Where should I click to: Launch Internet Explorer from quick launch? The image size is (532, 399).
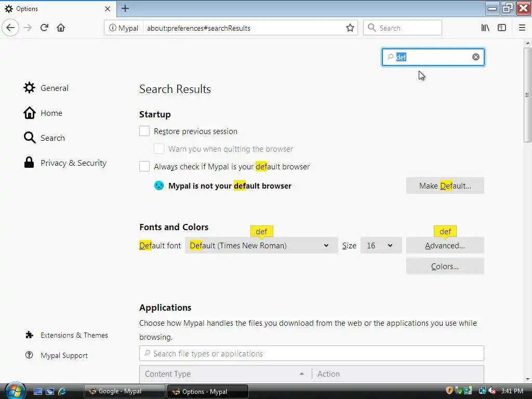[62, 392]
